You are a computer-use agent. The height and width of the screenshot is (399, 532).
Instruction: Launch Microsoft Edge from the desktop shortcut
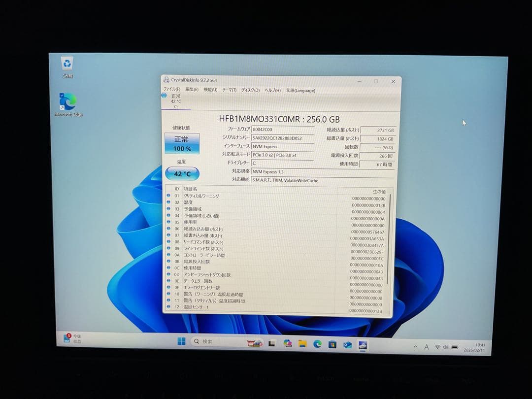point(67,101)
